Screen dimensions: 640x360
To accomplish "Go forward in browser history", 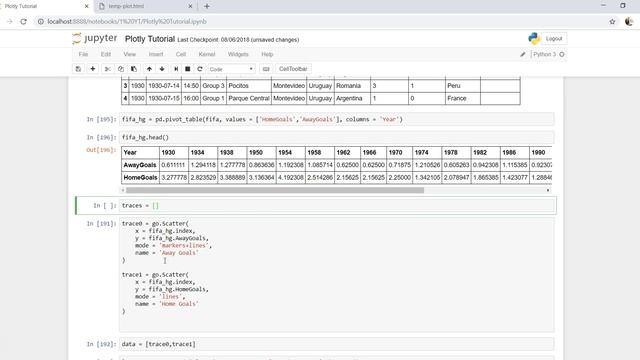I will click(x=9, y=22).
